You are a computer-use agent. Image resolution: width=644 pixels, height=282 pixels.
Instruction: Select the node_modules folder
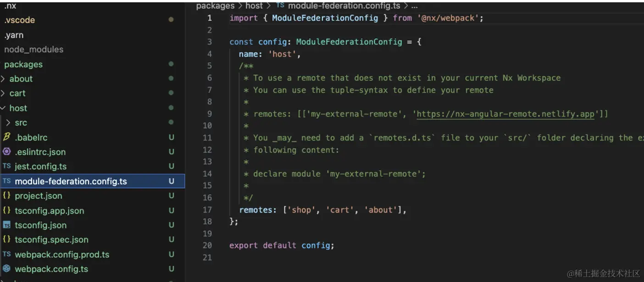tap(33, 49)
